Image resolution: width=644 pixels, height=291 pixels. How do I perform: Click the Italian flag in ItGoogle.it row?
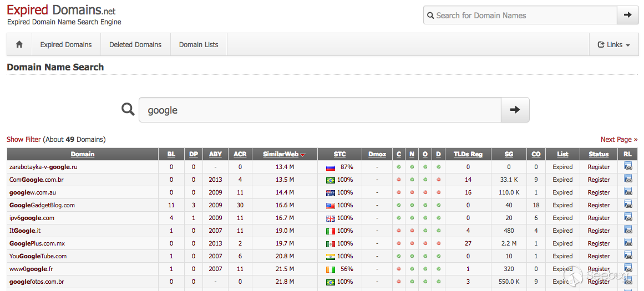point(330,231)
